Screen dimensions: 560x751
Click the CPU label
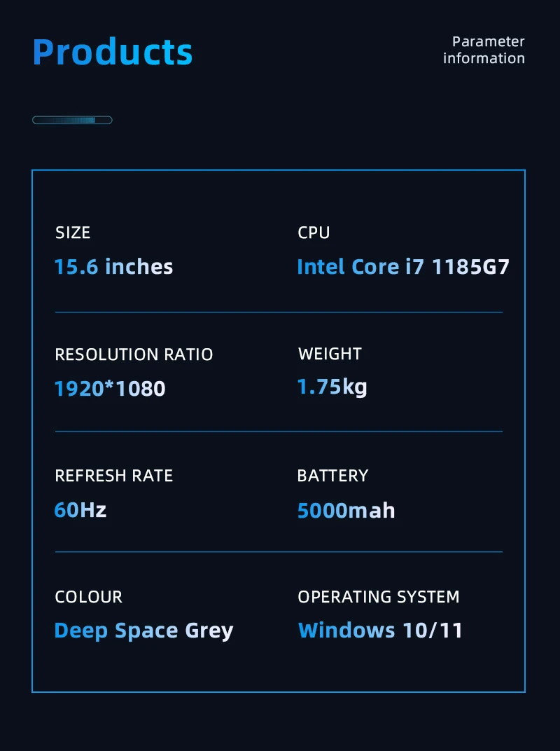click(x=314, y=233)
